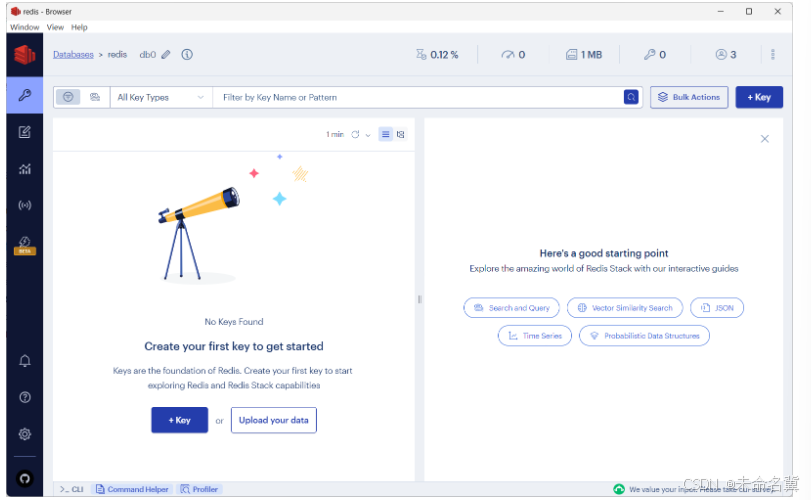Maximize the redis Browser window

(748, 11)
